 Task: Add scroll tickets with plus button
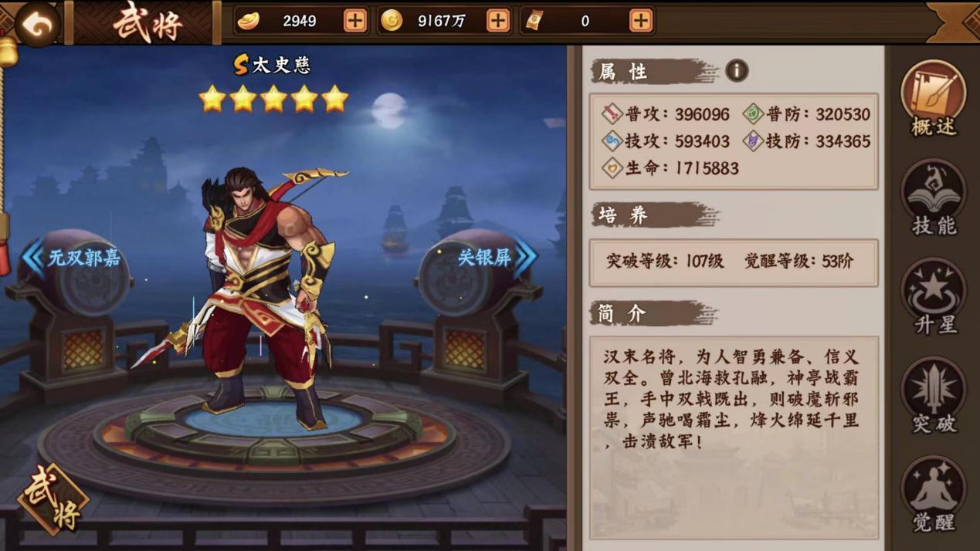coord(640,21)
